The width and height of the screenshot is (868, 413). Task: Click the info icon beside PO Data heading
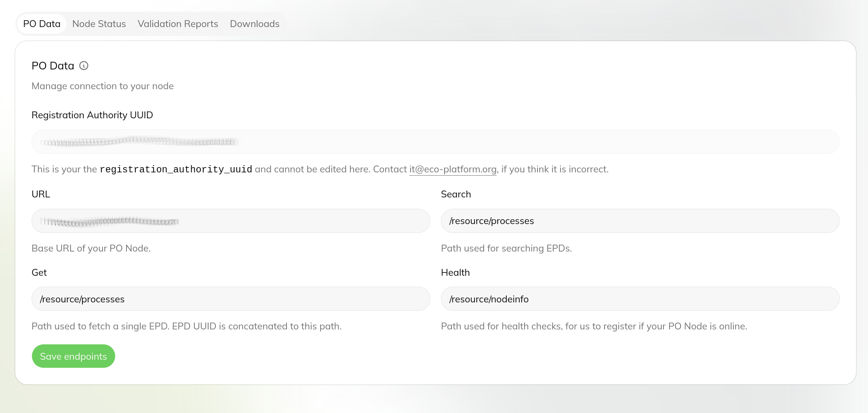(84, 66)
